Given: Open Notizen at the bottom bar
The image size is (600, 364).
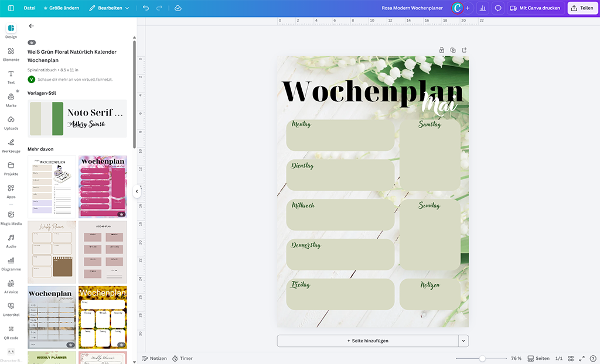Looking at the screenshot, I should tap(154, 358).
